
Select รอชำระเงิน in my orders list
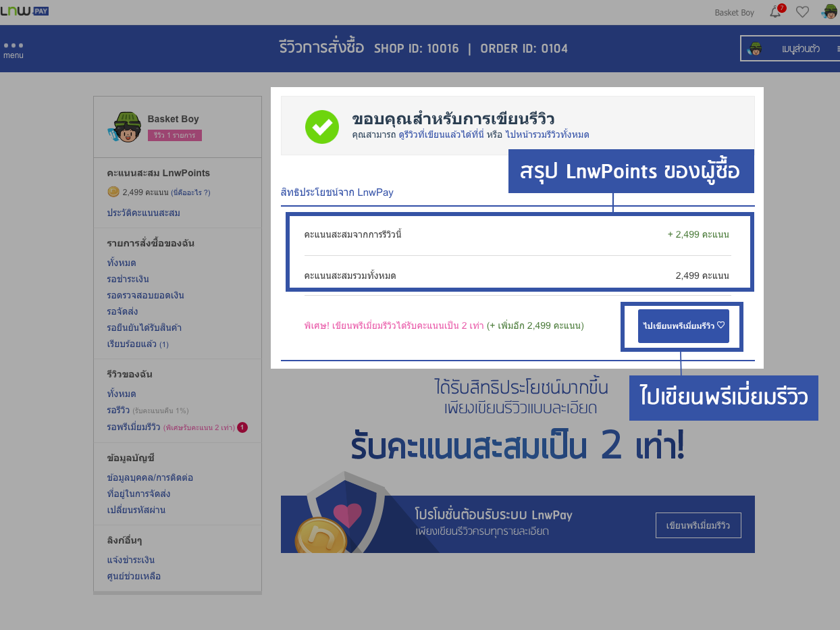coord(128,279)
